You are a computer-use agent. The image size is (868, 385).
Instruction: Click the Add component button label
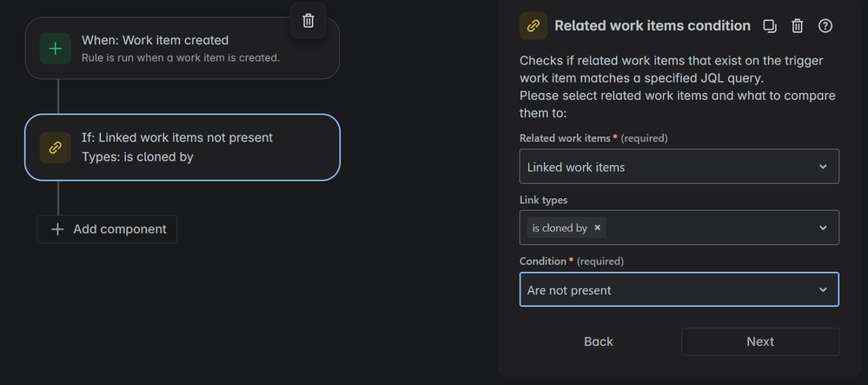(120, 229)
